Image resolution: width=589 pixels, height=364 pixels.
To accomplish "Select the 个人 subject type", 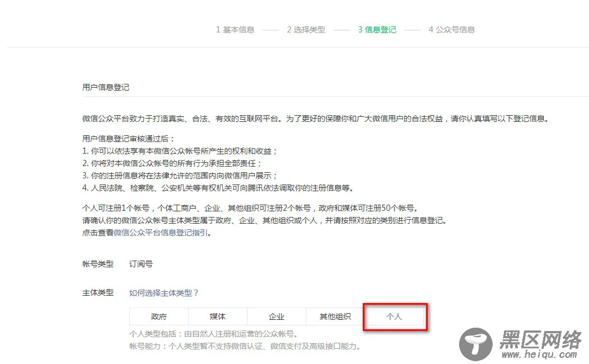I will click(x=394, y=316).
